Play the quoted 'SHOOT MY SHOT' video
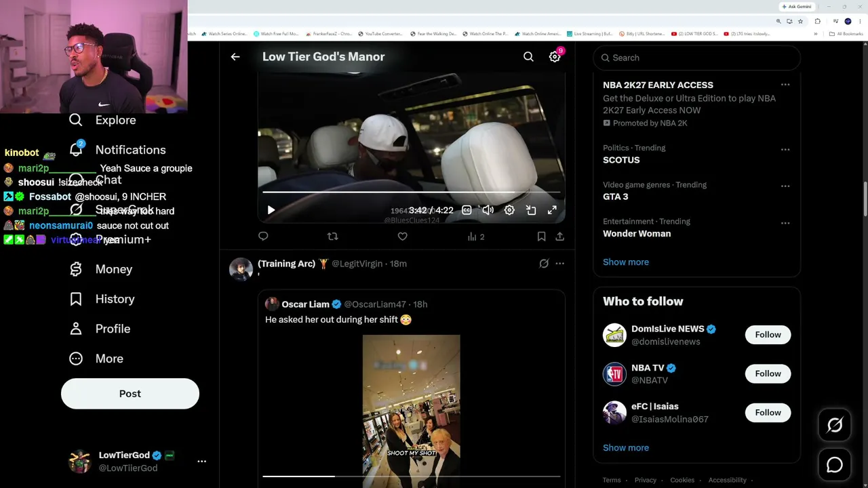 point(411,410)
